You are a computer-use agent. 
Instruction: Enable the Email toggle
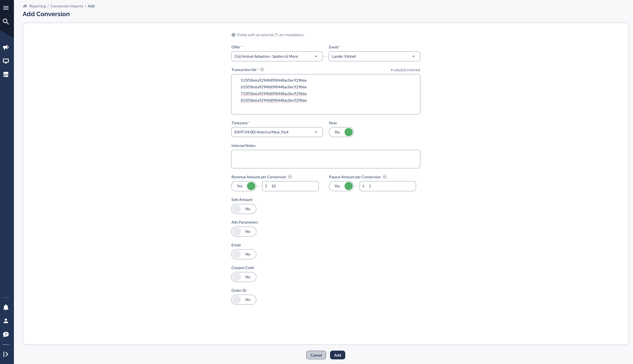click(x=244, y=254)
